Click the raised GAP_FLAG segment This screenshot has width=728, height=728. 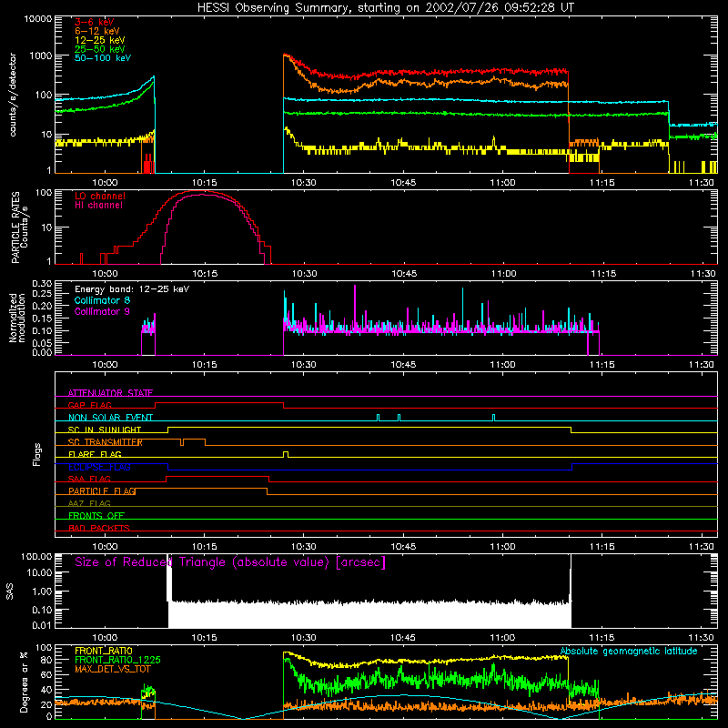pos(219,403)
